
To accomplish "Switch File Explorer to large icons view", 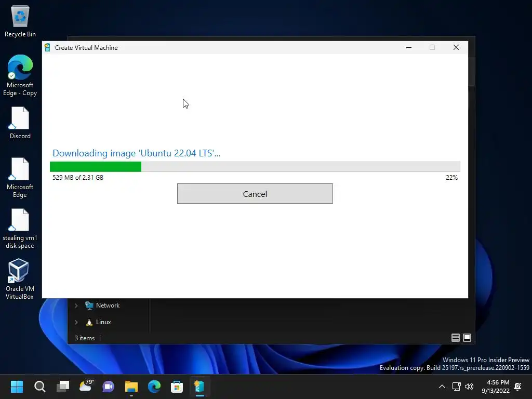I will (x=467, y=338).
